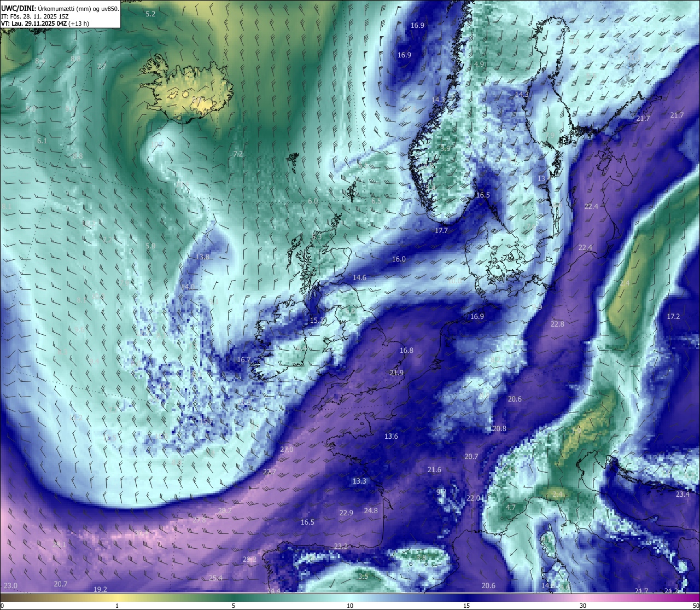Click the value 22.9 over the Bay of Biscay
This screenshot has width=700, height=610.
346,513
